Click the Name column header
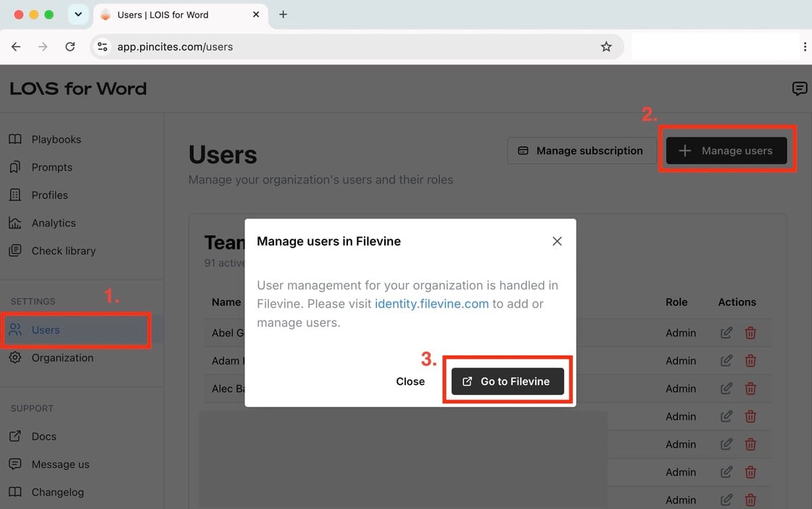Screen dimensions: 812x509 [226, 302]
